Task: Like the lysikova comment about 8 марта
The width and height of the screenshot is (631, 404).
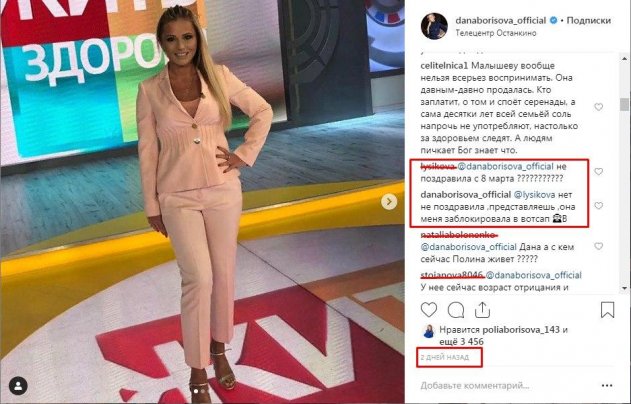Action: (598, 171)
